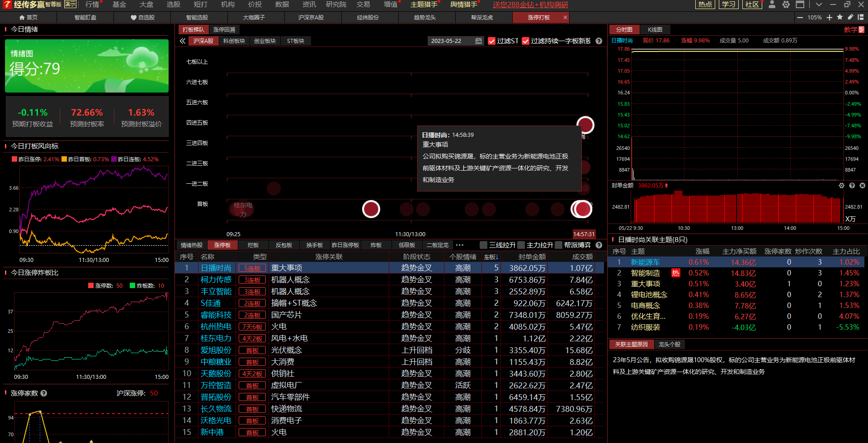Switch to the K线图 tab
The image size is (868, 443).
655,30
